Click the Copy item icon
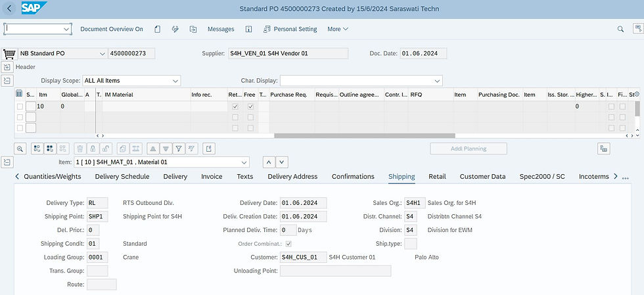This screenshot has width=644, height=295. click(124, 148)
